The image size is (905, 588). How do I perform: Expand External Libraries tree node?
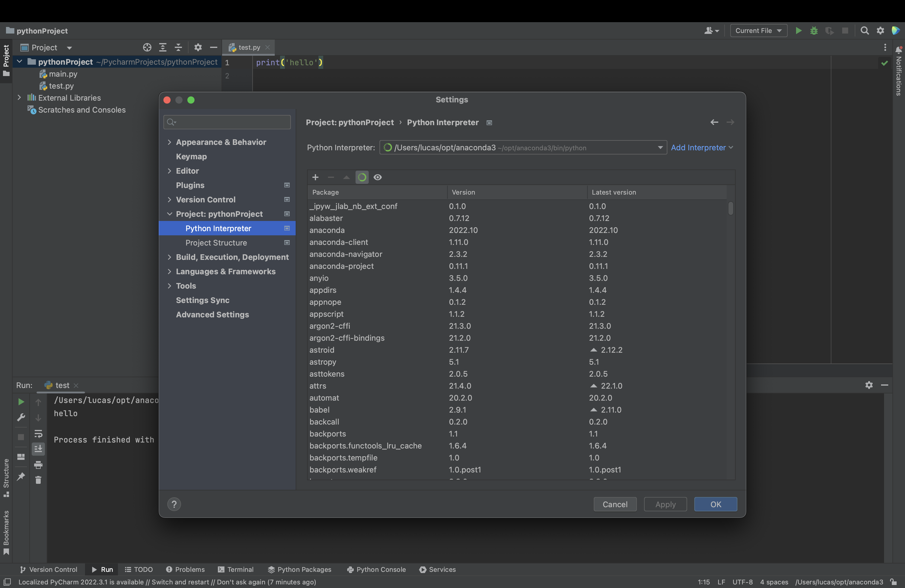(19, 98)
